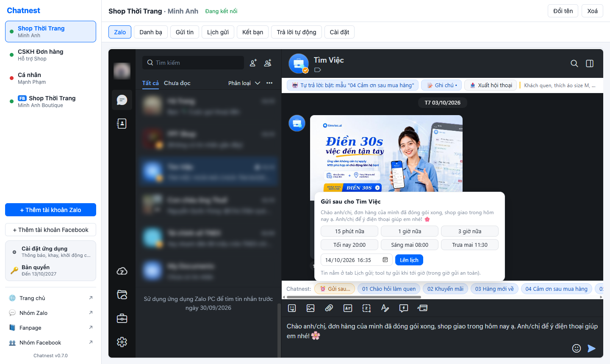
Task: Choose Sáng mai 08:00 schedule option
Action: (410, 245)
